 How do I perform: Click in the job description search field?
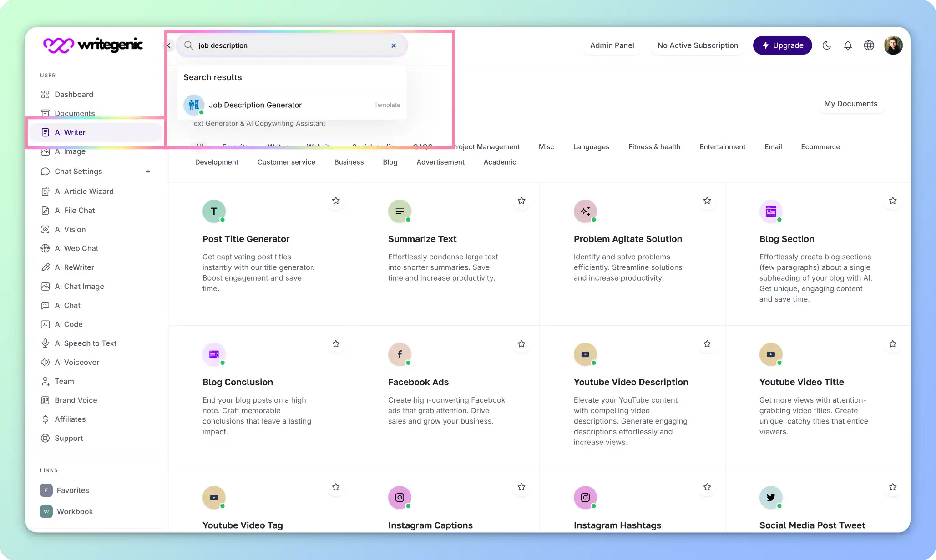pos(292,45)
